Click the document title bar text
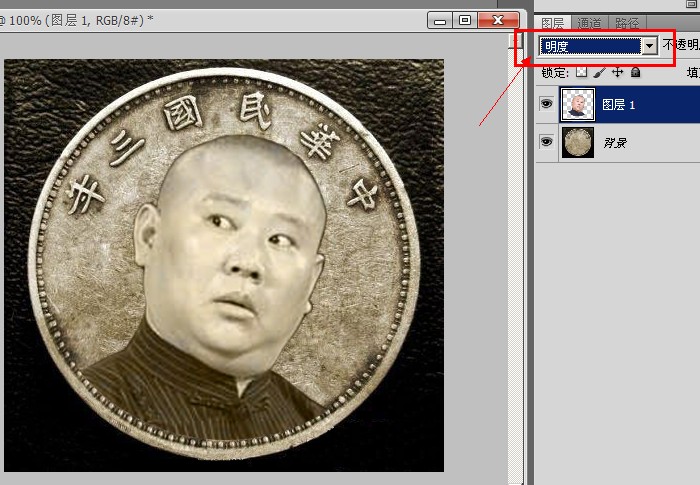Screen dimensions: 700x485 (x=77, y=20)
